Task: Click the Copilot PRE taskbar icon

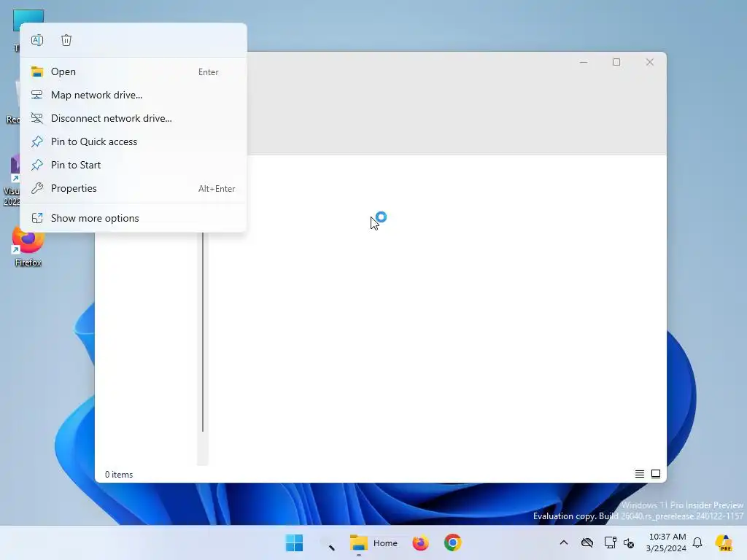Action: (x=724, y=542)
